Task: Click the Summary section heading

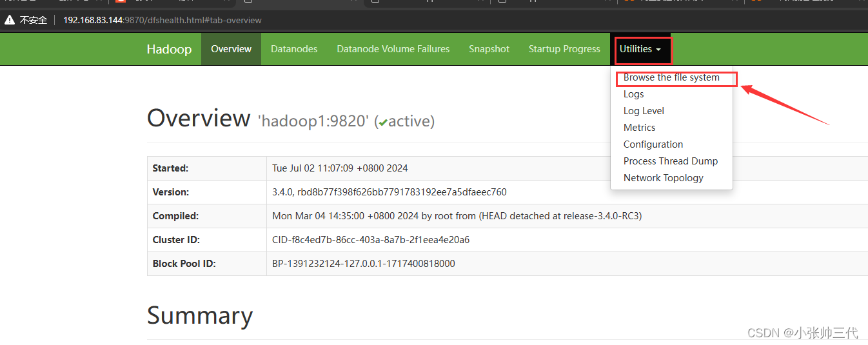Action: [x=200, y=315]
